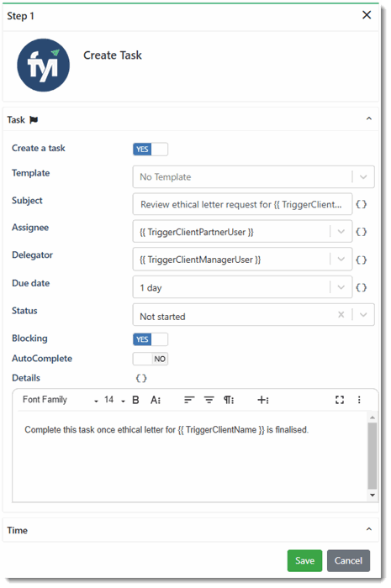Click braces icon next to Due date
This screenshot has width=391, height=588.
361,287
